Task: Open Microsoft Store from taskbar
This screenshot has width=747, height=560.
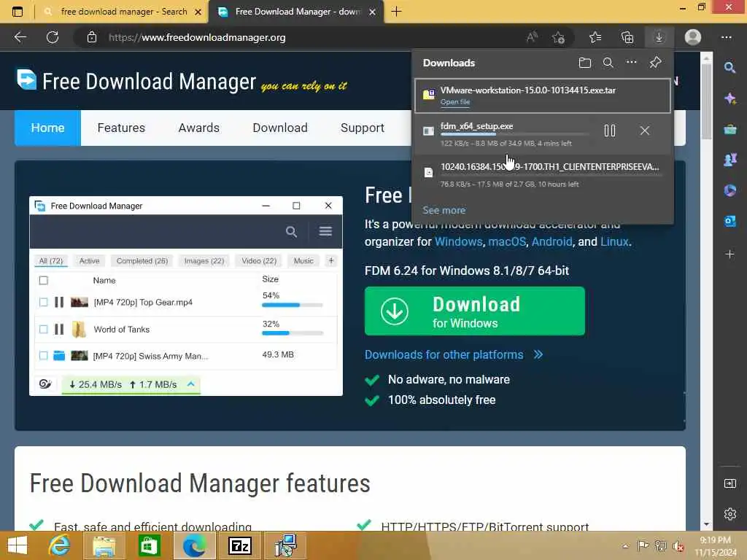Action: point(149,545)
